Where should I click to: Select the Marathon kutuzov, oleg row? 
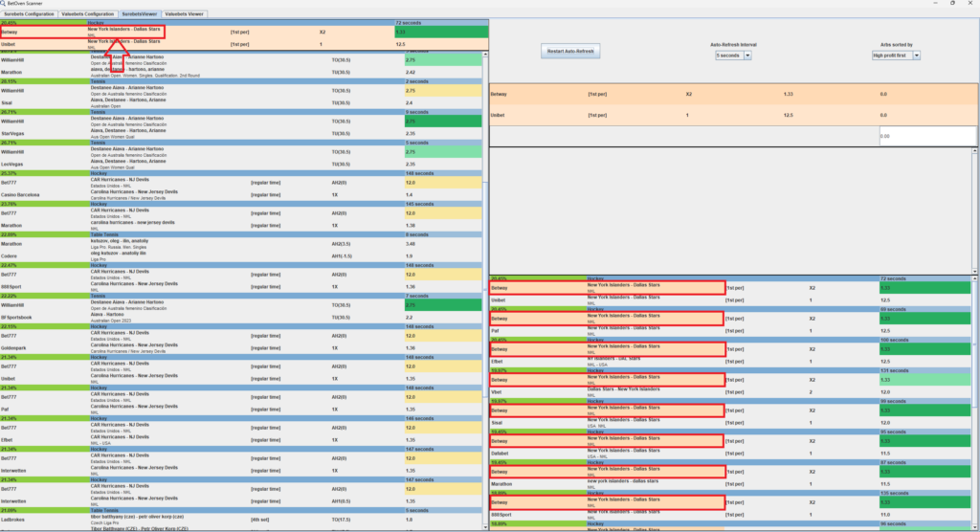pyautogui.click(x=241, y=244)
